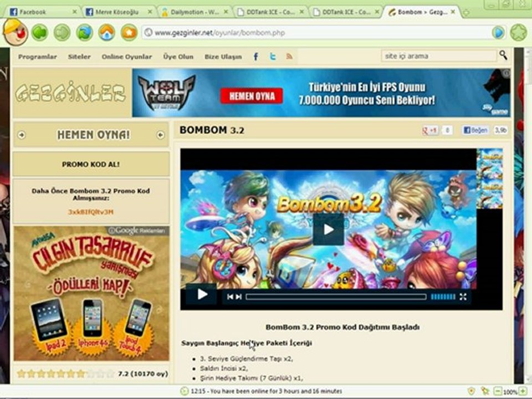Click the Üye Olun link
Screen dimensions: 532x399
click(178, 57)
